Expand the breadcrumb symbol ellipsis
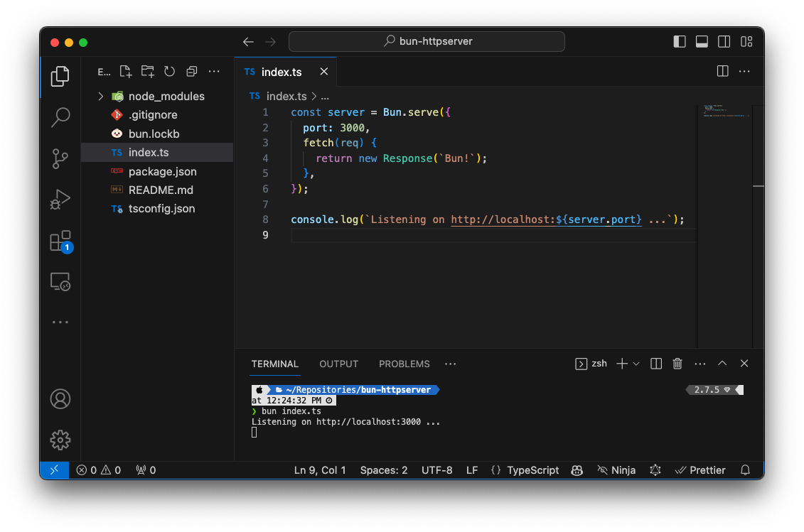804x532 pixels. pos(325,97)
